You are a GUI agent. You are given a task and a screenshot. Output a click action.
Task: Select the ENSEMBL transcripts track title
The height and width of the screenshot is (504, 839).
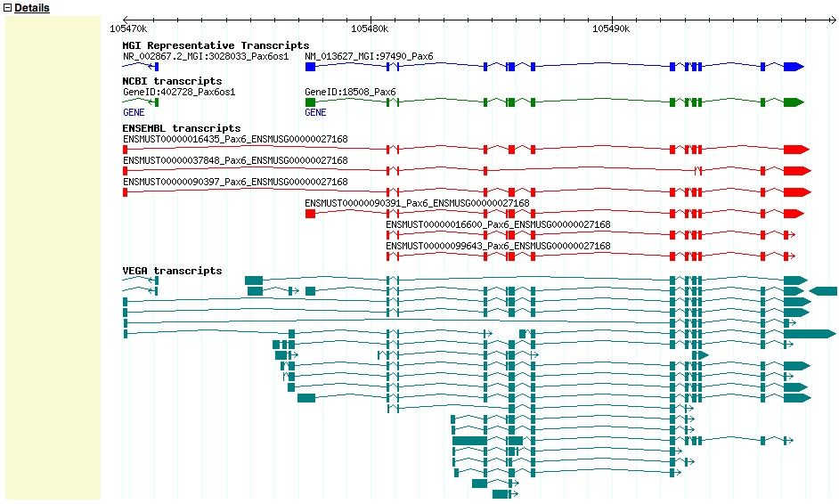point(182,128)
